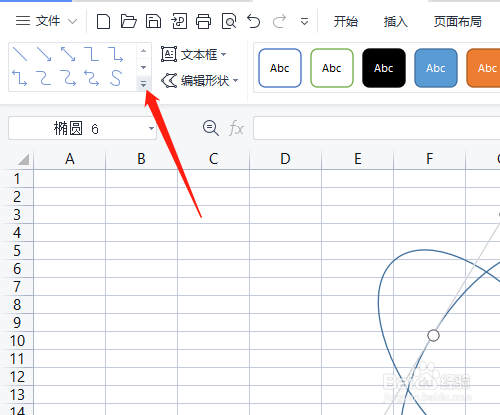Select the curved connector shape
The image size is (500, 415).
point(44,78)
